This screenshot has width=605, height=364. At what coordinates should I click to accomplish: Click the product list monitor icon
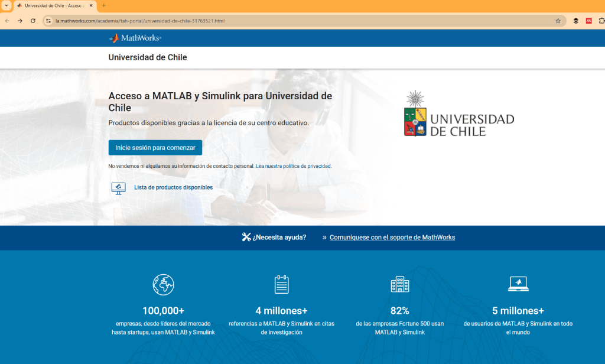pyautogui.click(x=118, y=188)
